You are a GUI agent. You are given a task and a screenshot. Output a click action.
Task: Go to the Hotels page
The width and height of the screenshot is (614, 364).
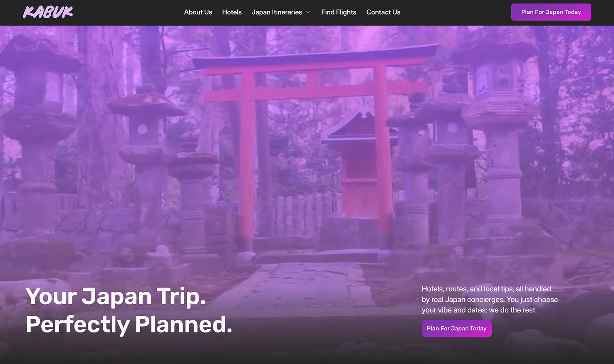tap(232, 12)
